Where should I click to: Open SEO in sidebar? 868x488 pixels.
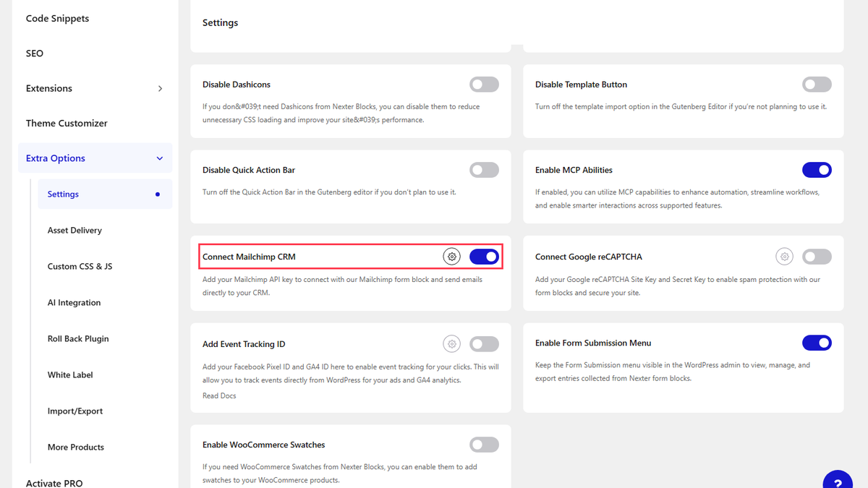35,53
